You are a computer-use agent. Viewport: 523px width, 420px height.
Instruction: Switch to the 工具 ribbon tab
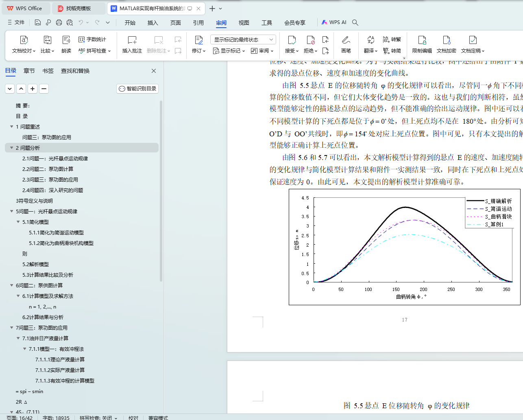tap(267, 23)
